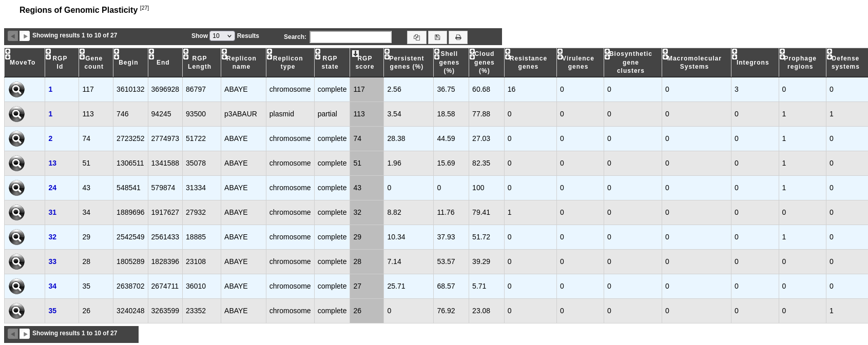Go to previous page using bottom arrow
868x345 pixels.
pyautogui.click(x=13, y=334)
